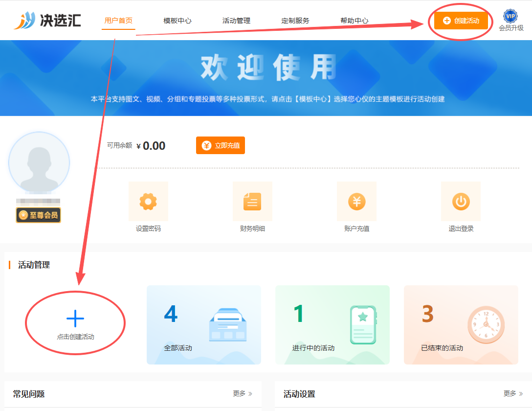Select the 用户首页 tab

click(118, 21)
